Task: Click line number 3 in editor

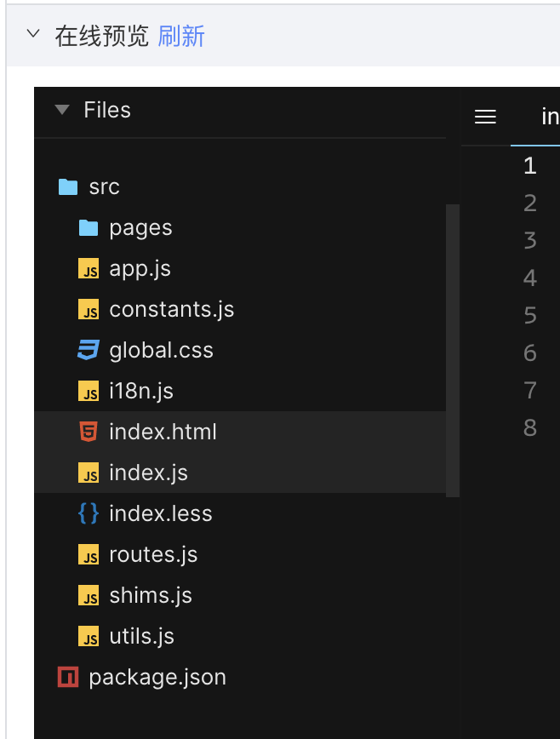Action: tap(530, 240)
